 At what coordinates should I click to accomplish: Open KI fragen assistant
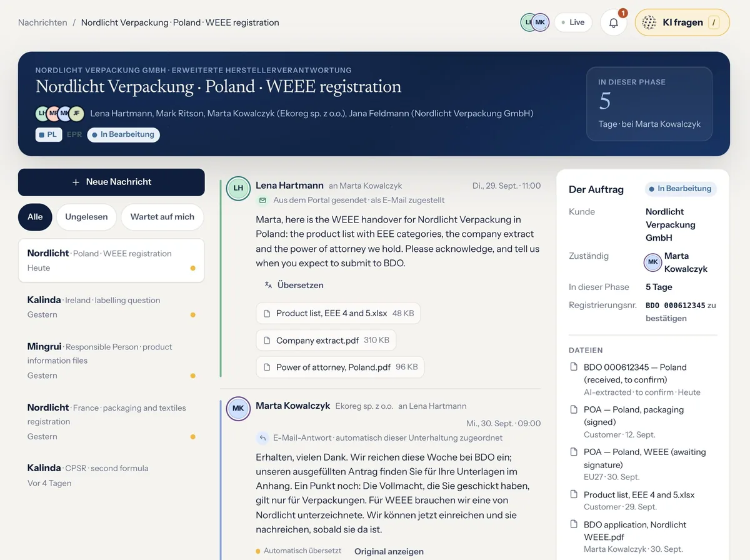point(682,22)
